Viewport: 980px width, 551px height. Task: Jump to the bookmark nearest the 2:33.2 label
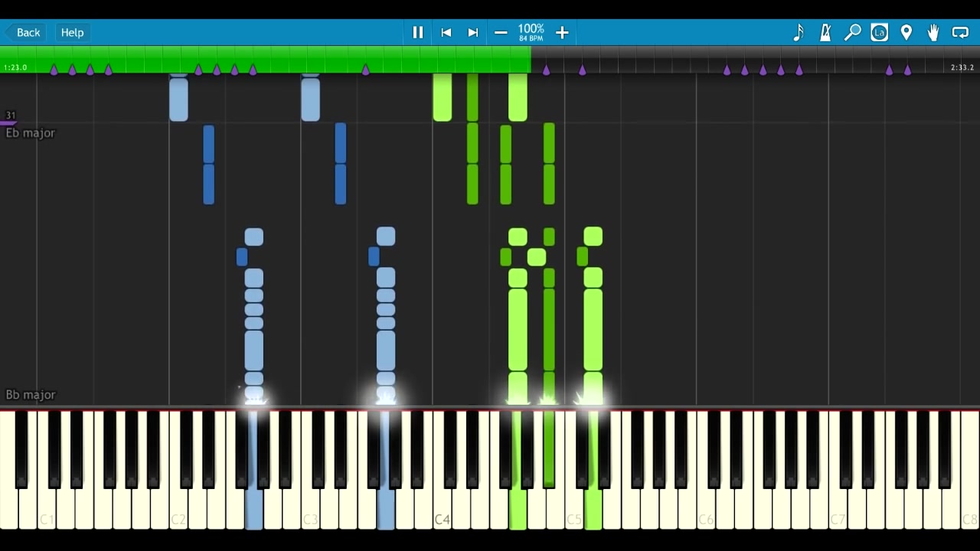point(907,70)
